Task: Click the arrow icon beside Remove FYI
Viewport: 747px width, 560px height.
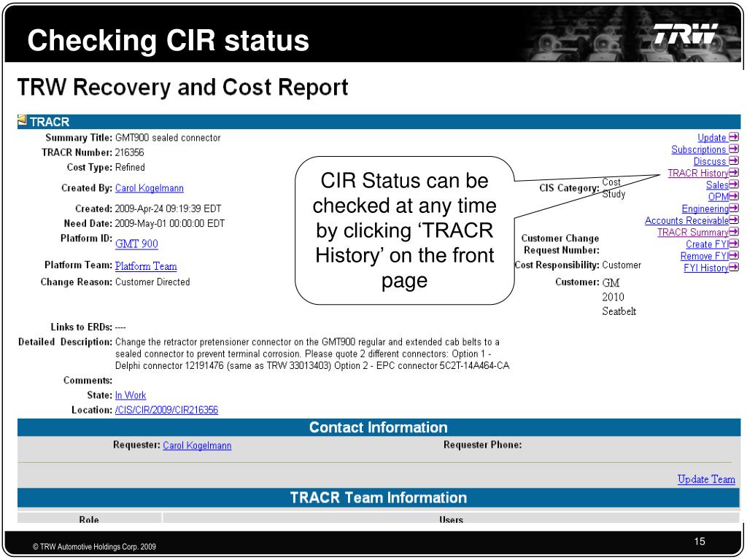Action: pyautogui.click(x=734, y=256)
